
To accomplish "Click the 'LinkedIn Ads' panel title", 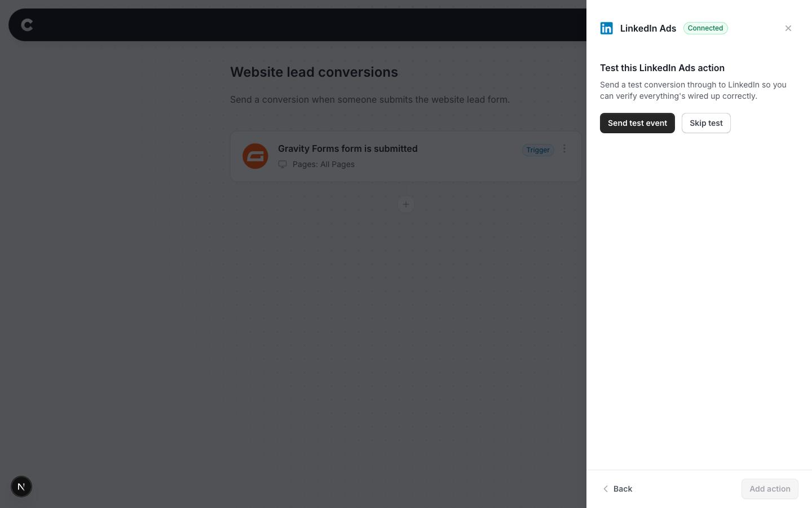I will point(648,28).
